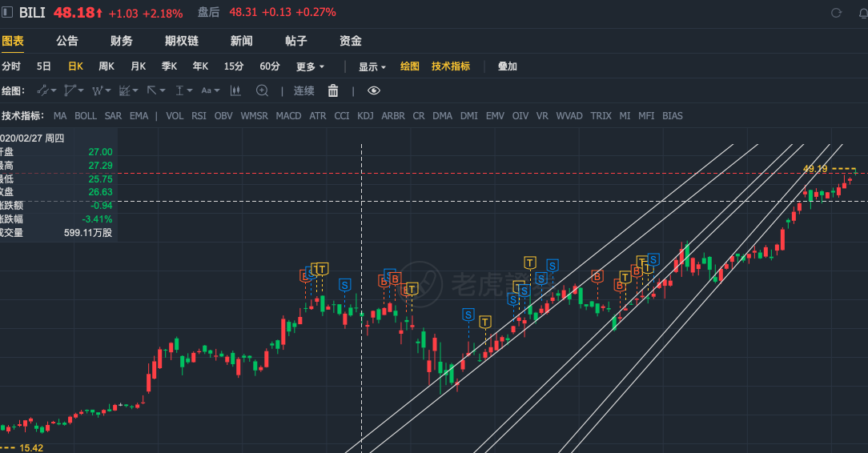Enable the MI indicator
The image size is (868, 453).
[625, 116]
